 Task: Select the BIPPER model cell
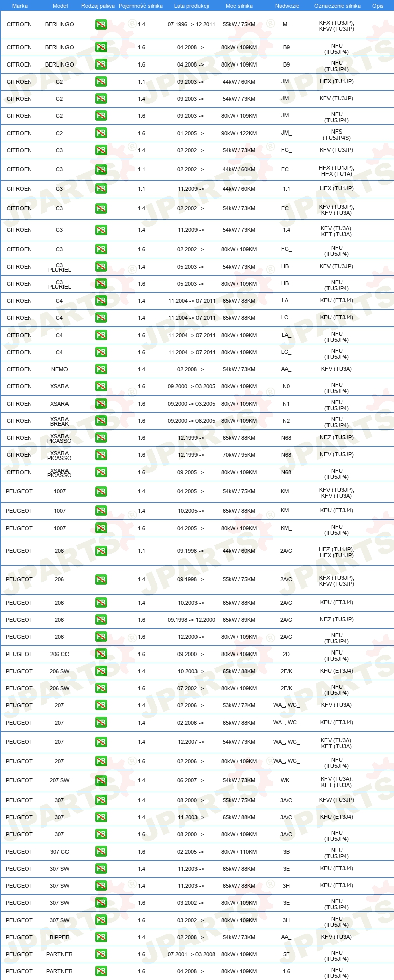pyautogui.click(x=59, y=937)
